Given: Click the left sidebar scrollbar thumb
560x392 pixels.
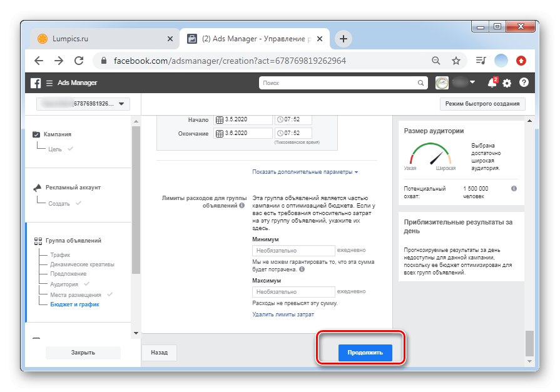Looking at the screenshot, I should (136, 200).
